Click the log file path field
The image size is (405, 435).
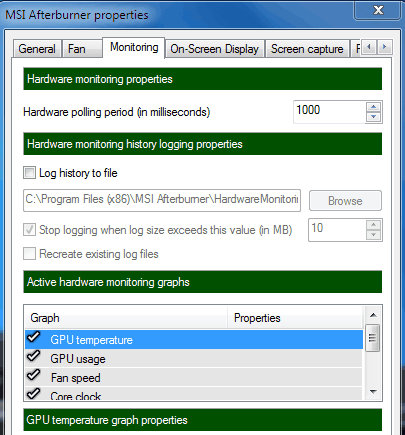coord(162,200)
